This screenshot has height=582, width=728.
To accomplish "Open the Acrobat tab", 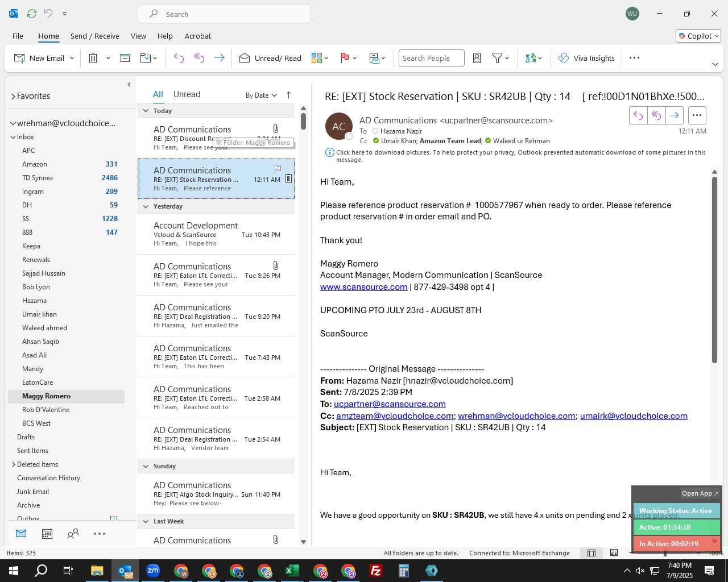I will pyautogui.click(x=198, y=36).
